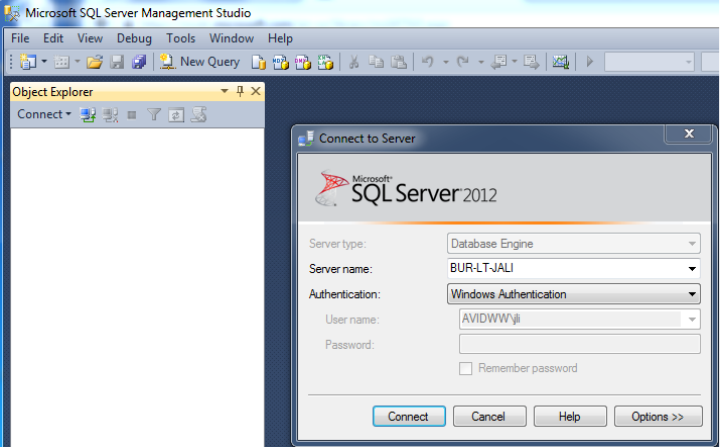Screen dimensions: 720x447
Task: Click the Paste clipboard icon
Action: 399,62
